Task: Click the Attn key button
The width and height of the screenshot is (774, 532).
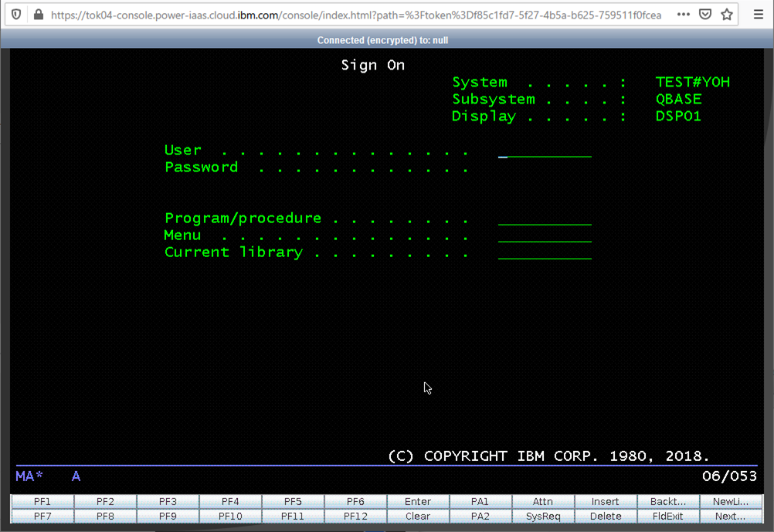Action: [543, 501]
